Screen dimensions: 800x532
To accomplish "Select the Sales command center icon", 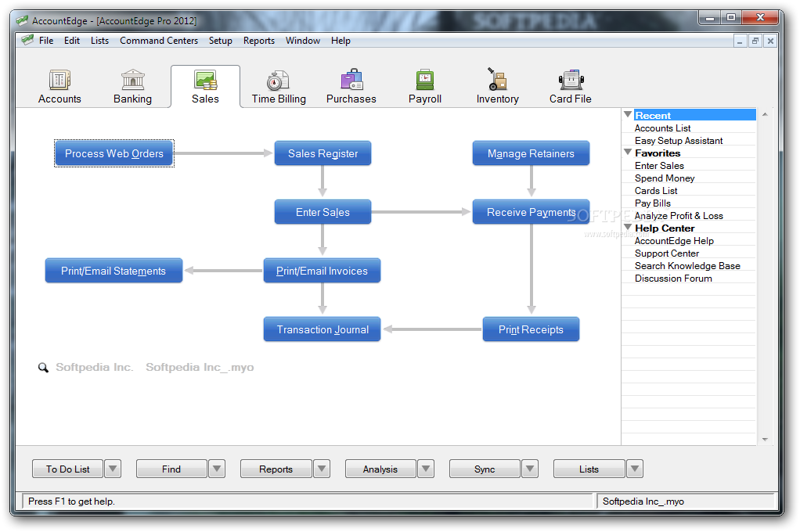I will pyautogui.click(x=205, y=80).
